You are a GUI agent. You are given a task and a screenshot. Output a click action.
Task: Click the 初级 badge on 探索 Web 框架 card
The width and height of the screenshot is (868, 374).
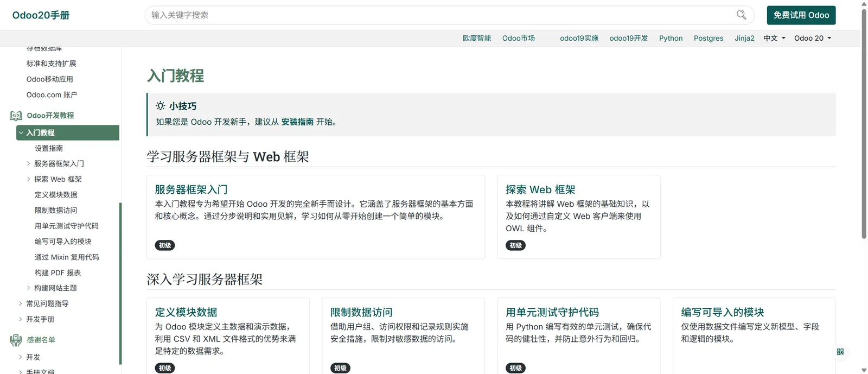click(x=515, y=245)
